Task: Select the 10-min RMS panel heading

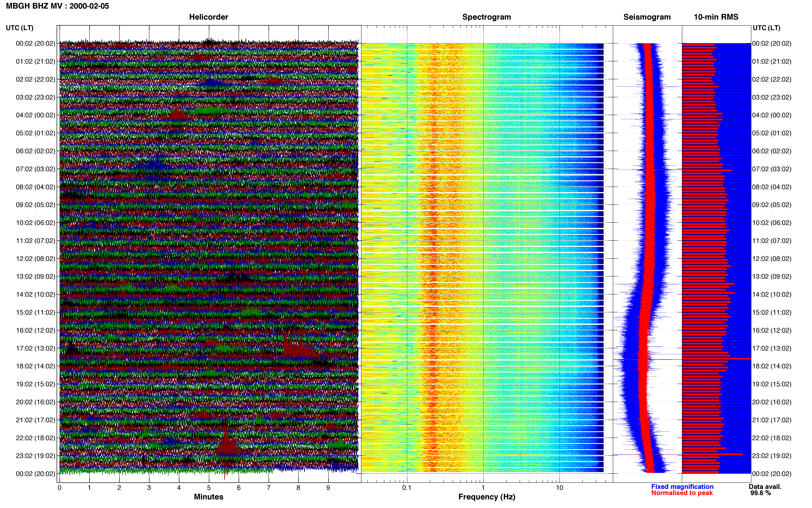Action: (x=716, y=17)
